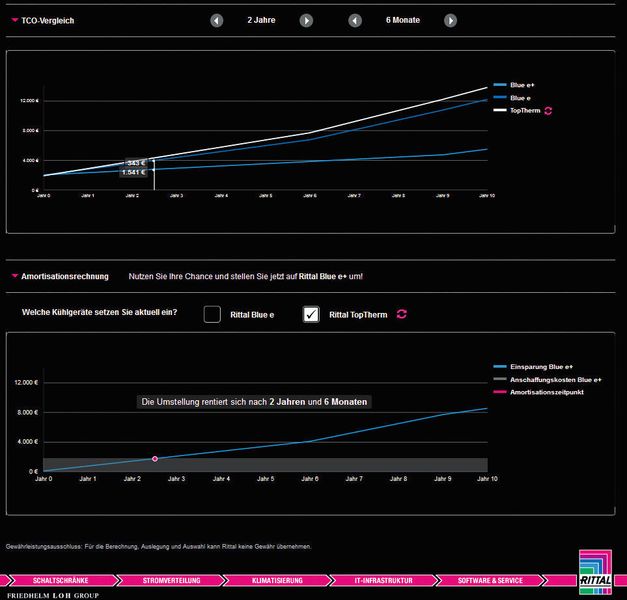Check the Rittal Blue e checkbox
Screen dimensions: 627x600
(x=212, y=314)
